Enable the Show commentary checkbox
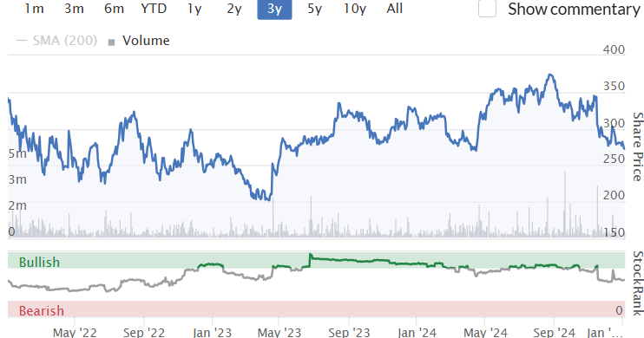The width and height of the screenshot is (644, 338). coord(487,9)
